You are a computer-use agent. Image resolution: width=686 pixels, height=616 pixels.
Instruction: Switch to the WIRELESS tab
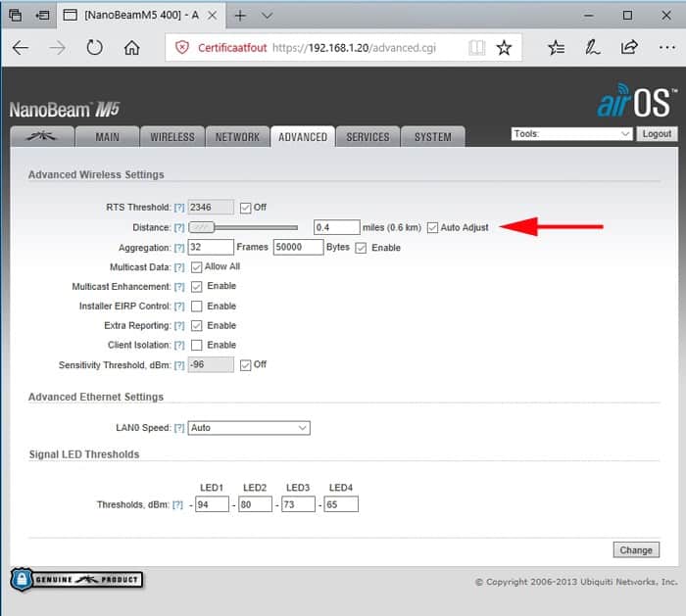point(172,137)
